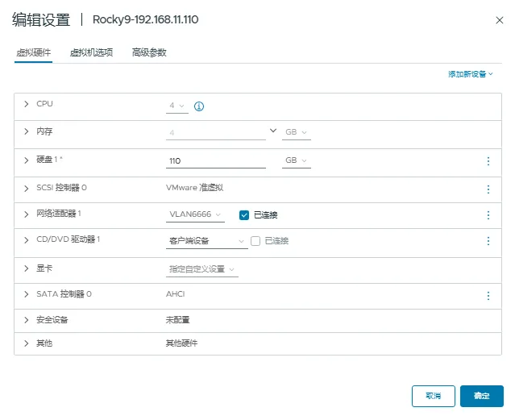Open the CPU count dropdown
The width and height of the screenshot is (515, 420).
point(177,106)
